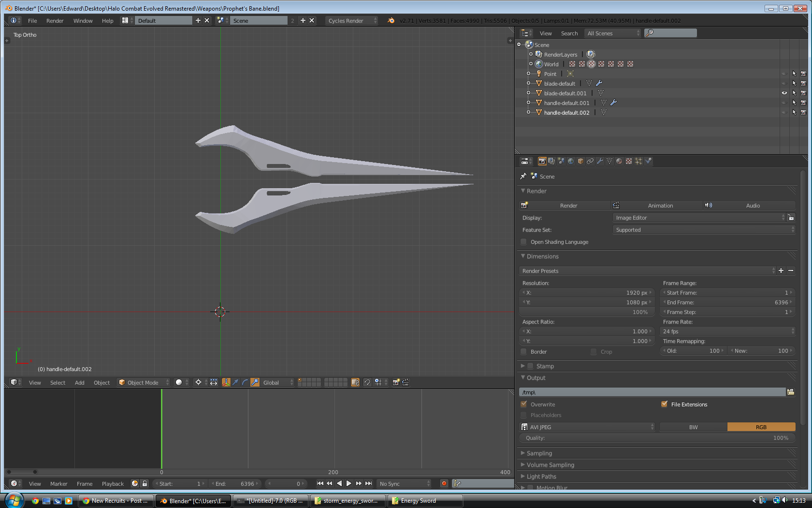
Task: Click the Quality 100% slider
Action: [657, 438]
